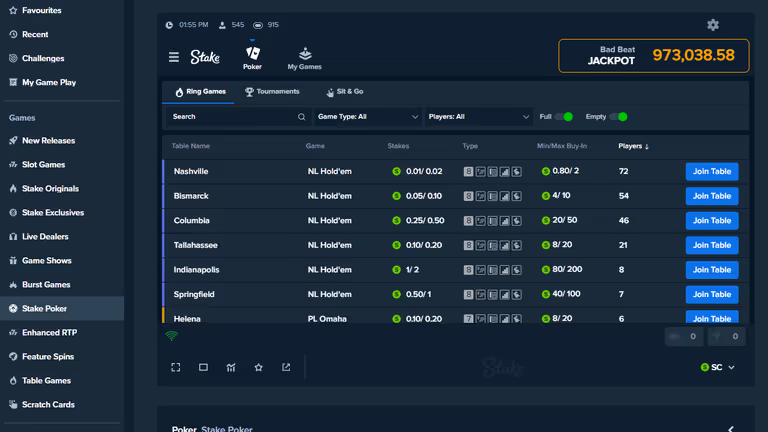This screenshot has height=432, width=768.
Task: Join the Columbia table
Action: pos(712,220)
